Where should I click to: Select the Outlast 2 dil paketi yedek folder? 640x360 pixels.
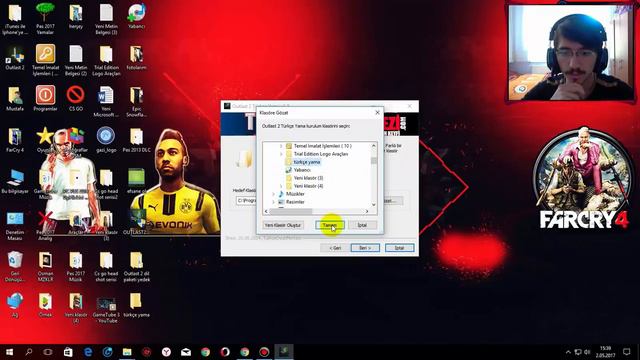click(x=136, y=267)
